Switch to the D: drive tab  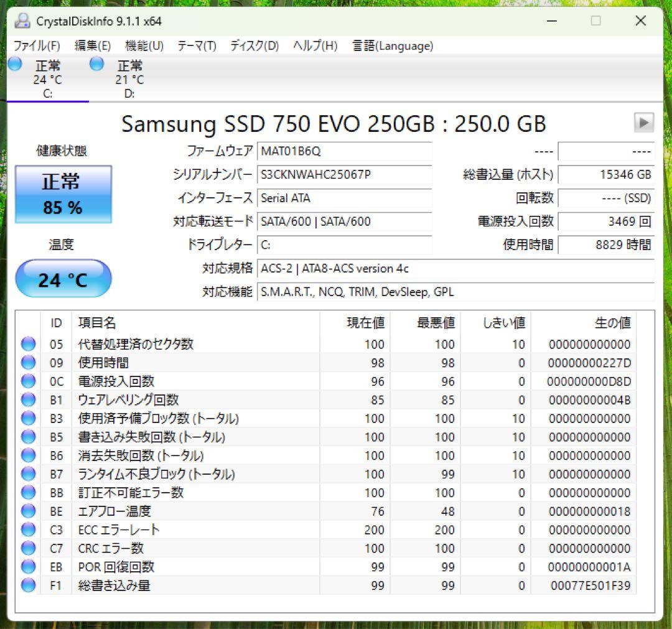coord(129,81)
